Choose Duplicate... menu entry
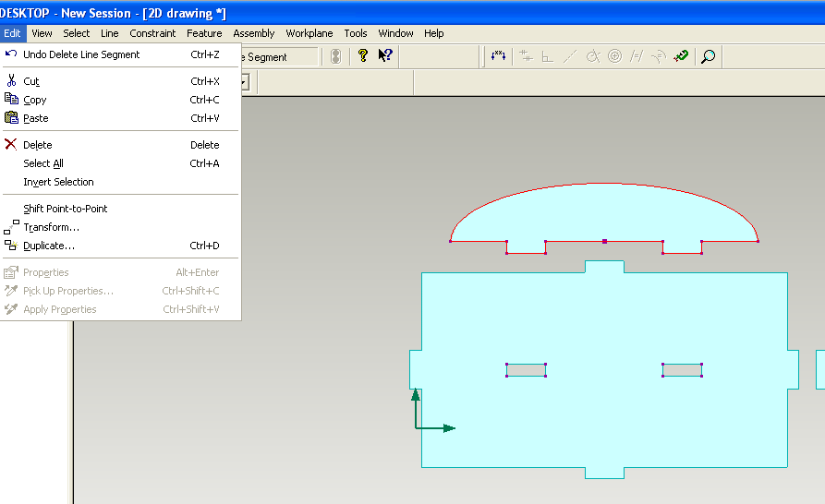Viewport: 825px width, 504px height. click(120, 245)
